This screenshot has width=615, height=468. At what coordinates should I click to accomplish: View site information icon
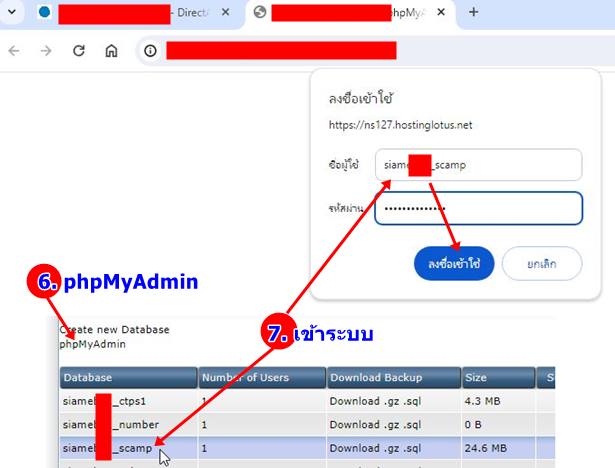click(x=150, y=51)
